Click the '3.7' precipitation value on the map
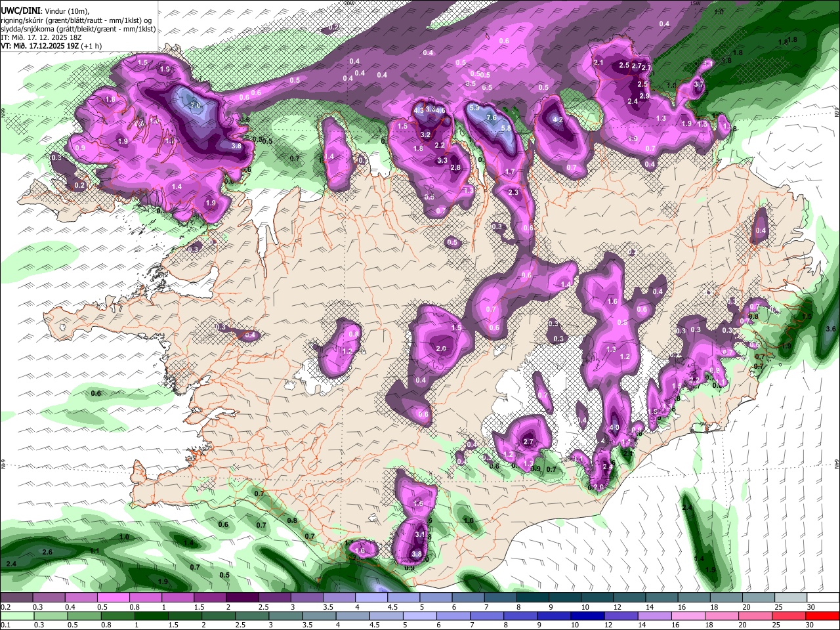This screenshot has height=630, width=840. point(698,85)
